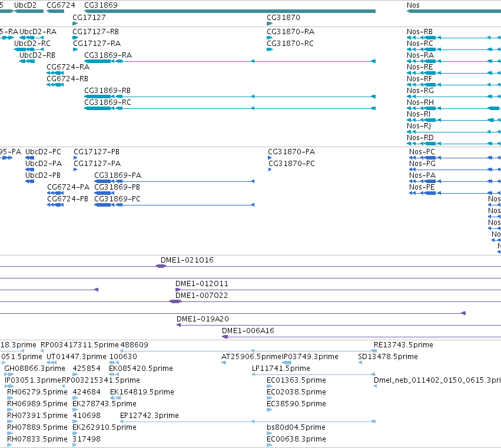
Task: Click protein Nos-PA
Action: [422, 175]
